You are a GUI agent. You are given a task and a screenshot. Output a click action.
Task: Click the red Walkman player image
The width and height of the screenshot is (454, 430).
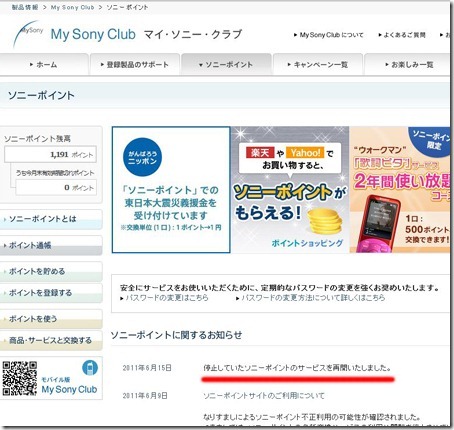(x=378, y=224)
